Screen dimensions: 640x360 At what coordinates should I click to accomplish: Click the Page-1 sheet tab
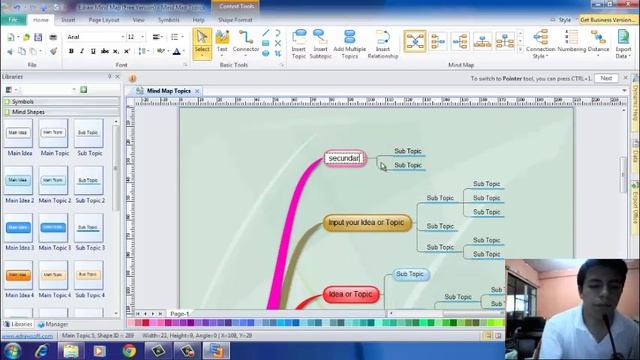click(180, 313)
